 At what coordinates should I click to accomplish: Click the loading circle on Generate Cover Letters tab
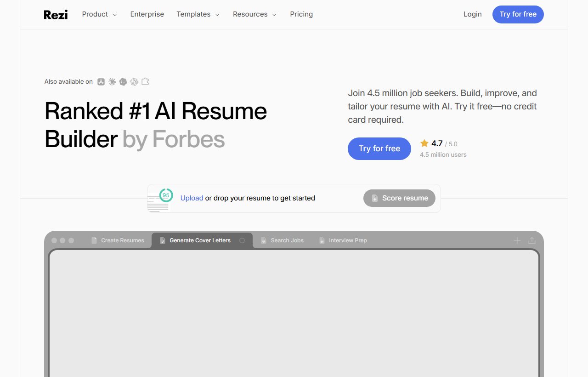click(x=242, y=240)
